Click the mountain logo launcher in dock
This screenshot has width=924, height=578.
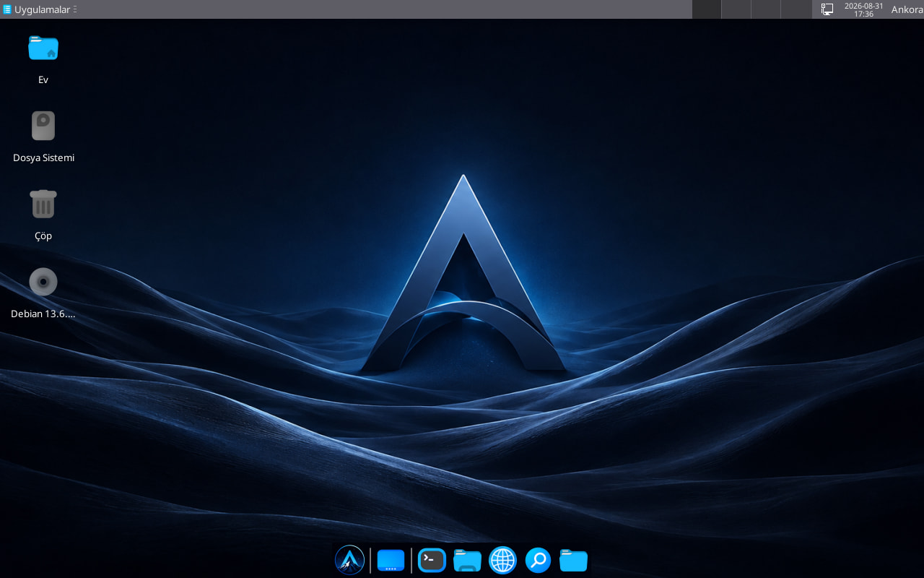point(349,560)
